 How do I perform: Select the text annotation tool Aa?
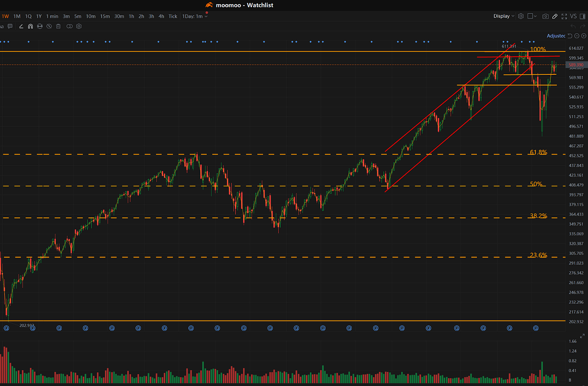coord(2,26)
